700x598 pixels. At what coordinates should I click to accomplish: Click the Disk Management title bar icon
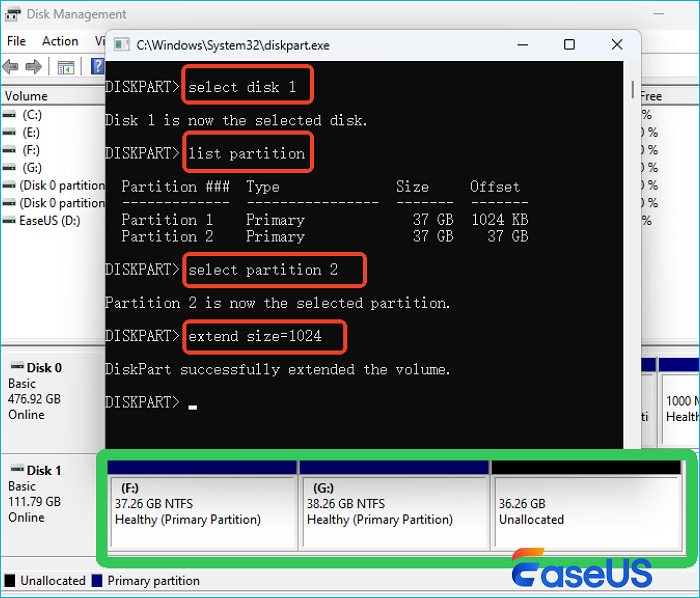[12, 14]
